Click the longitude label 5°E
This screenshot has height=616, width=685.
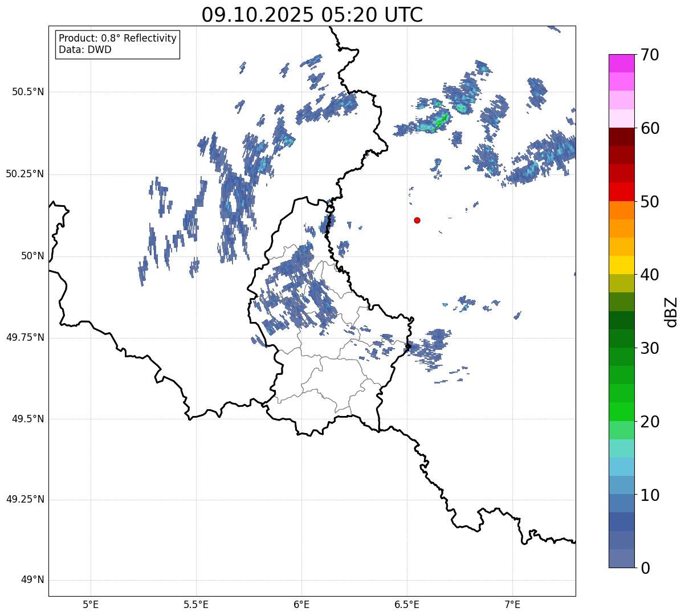(91, 604)
